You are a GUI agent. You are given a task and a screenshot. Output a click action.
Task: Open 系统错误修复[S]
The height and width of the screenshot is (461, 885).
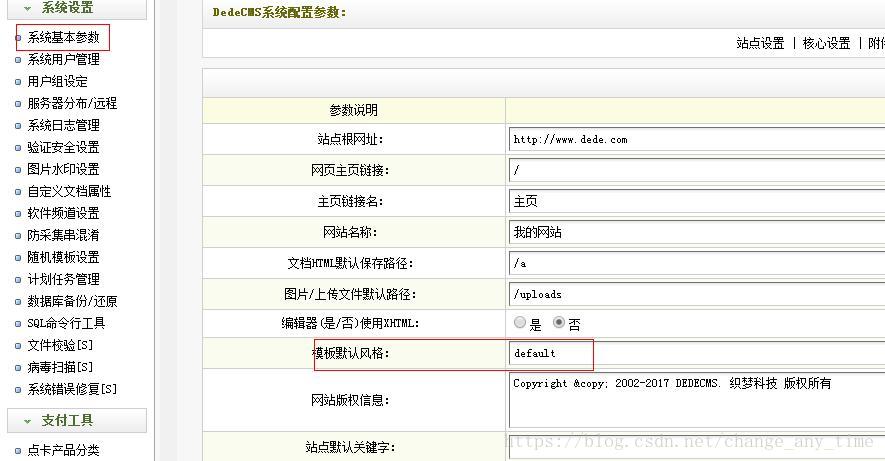(x=72, y=389)
